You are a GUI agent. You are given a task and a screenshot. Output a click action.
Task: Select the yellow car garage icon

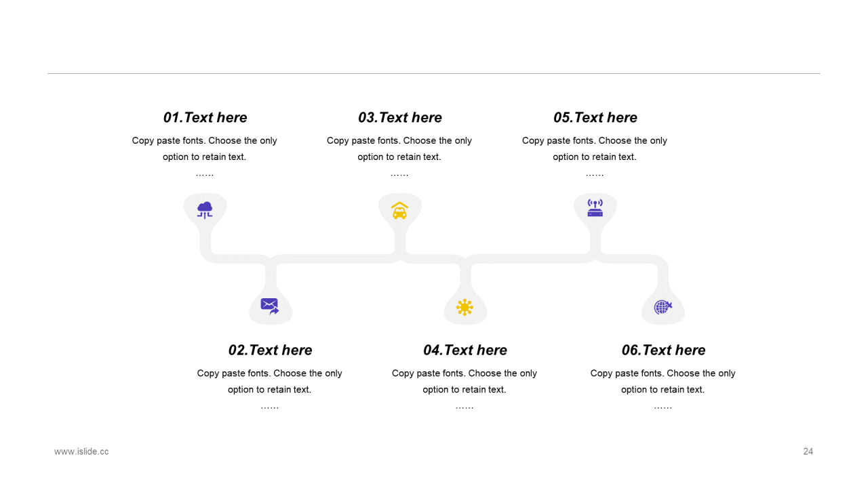(x=400, y=210)
